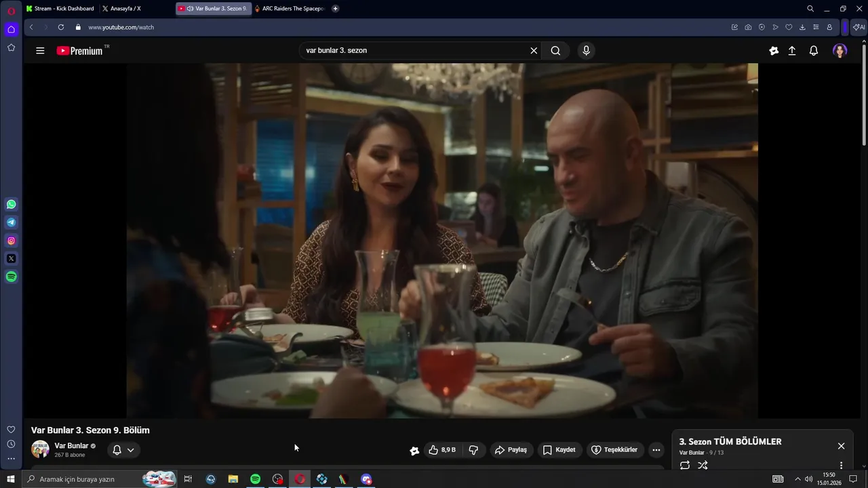Submit the YouTube search with magnifier button
868x488 pixels.
tap(555, 51)
